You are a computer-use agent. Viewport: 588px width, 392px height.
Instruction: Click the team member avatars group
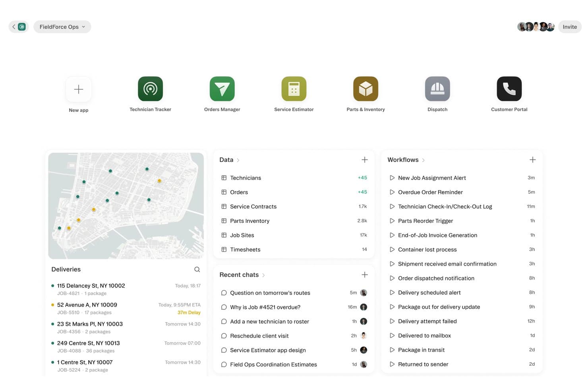point(536,27)
